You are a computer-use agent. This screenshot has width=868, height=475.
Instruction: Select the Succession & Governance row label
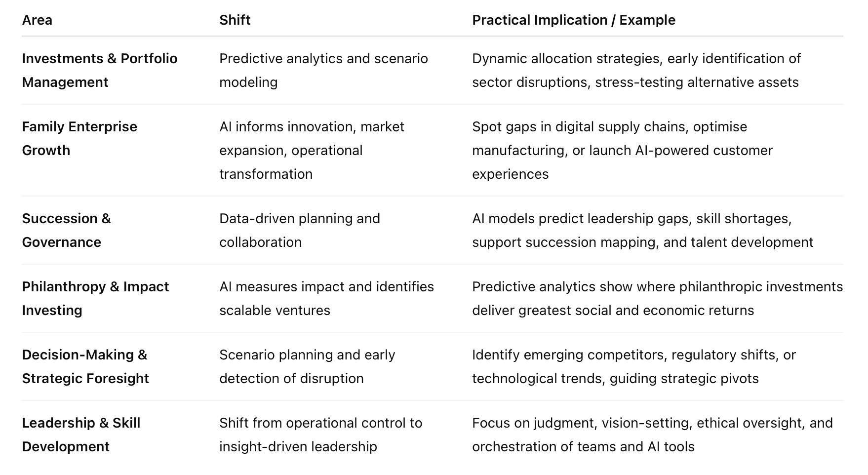[66, 230]
